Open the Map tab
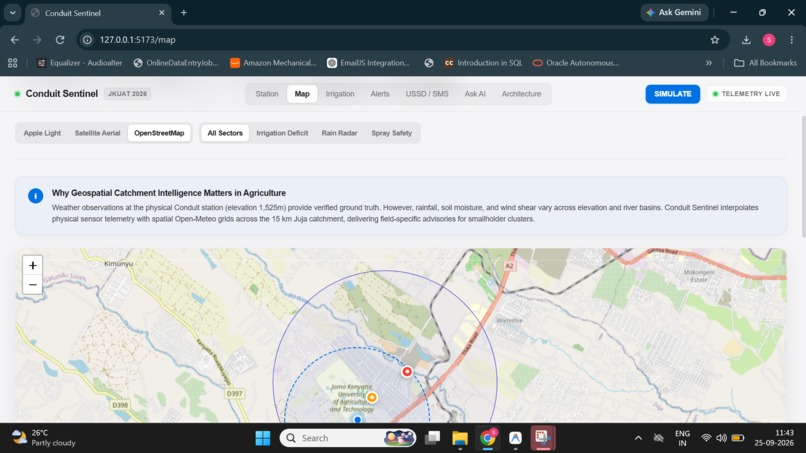Screen dimensions: 806x453 point(302,94)
